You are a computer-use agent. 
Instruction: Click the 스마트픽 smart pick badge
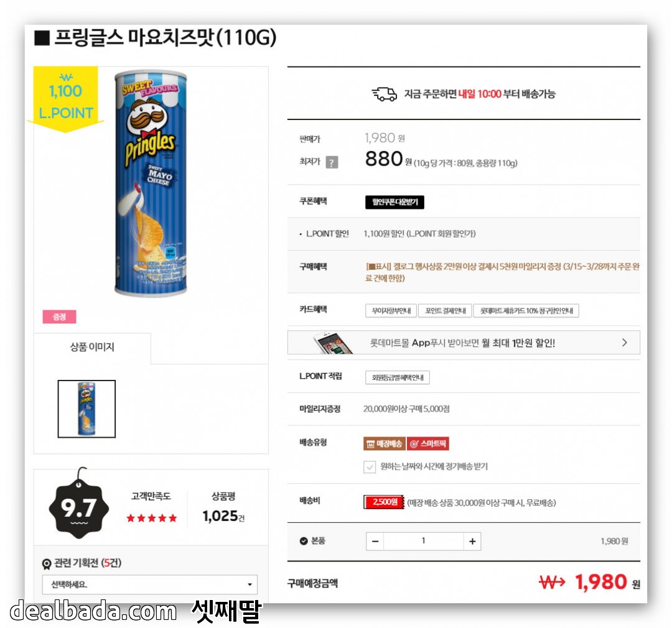coord(427,444)
